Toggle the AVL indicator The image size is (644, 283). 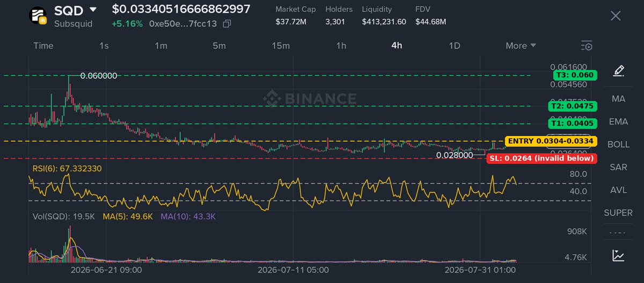[619, 190]
